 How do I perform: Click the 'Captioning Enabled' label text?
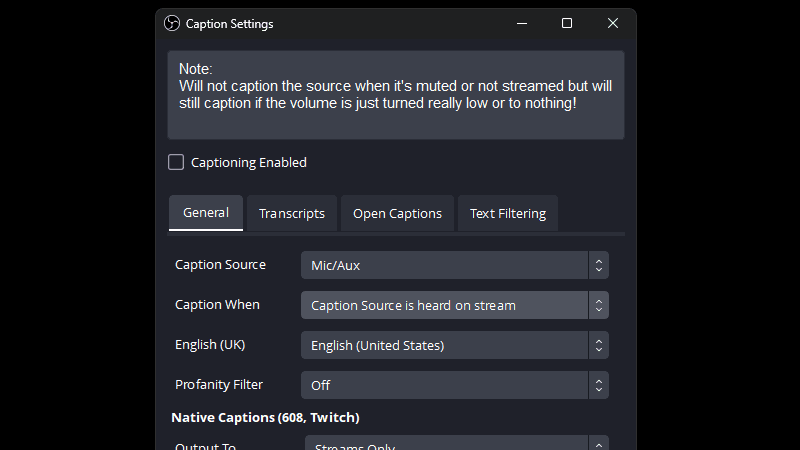click(248, 162)
